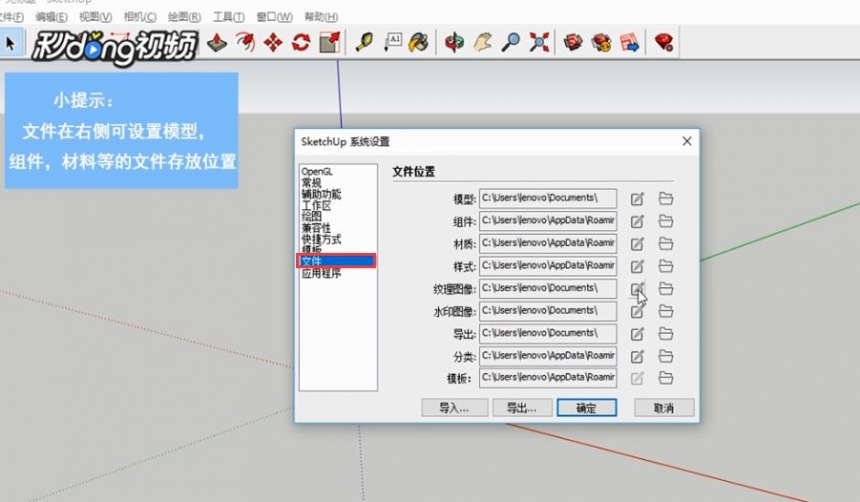Open the 相机(C) menu
Image resolution: width=860 pixels, height=502 pixels.
(140, 17)
